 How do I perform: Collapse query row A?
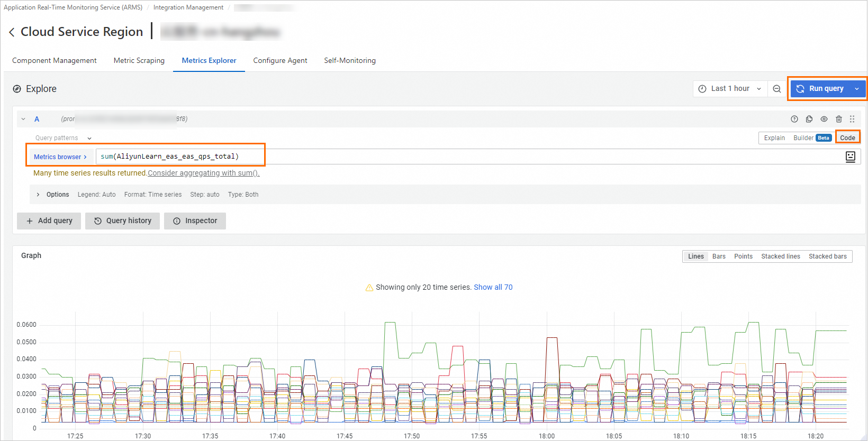pos(23,119)
